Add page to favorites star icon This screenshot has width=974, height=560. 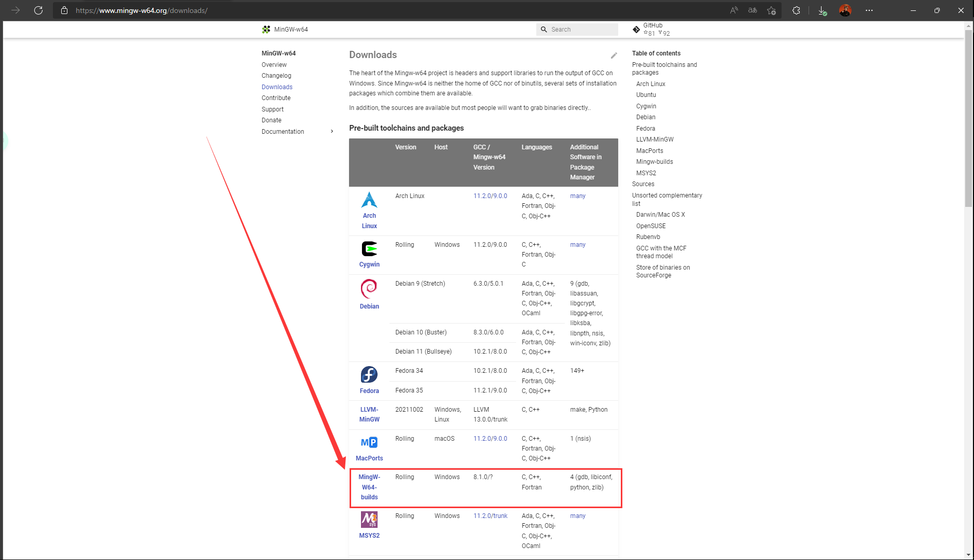[x=771, y=10]
